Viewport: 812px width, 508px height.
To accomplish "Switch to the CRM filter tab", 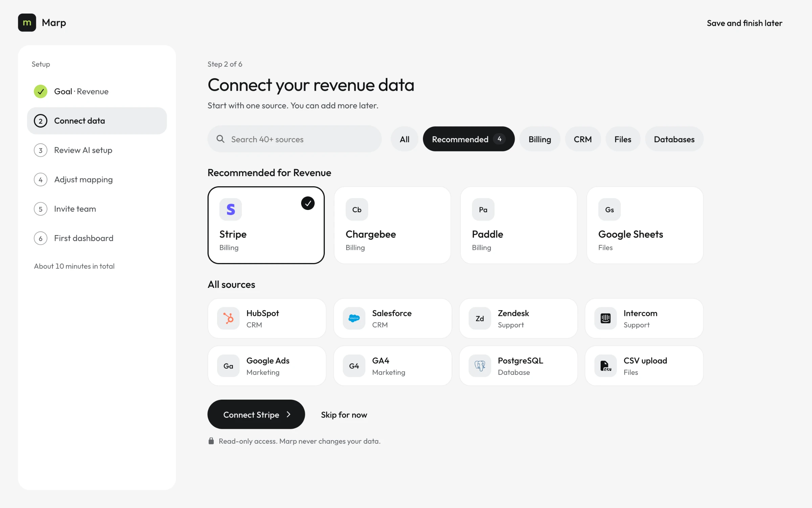I will (x=583, y=139).
